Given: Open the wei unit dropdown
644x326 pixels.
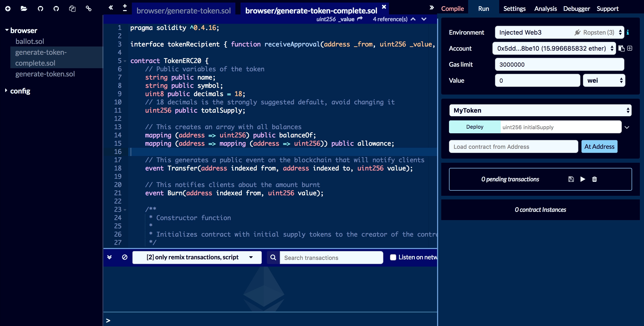Looking at the screenshot, I should (x=604, y=80).
